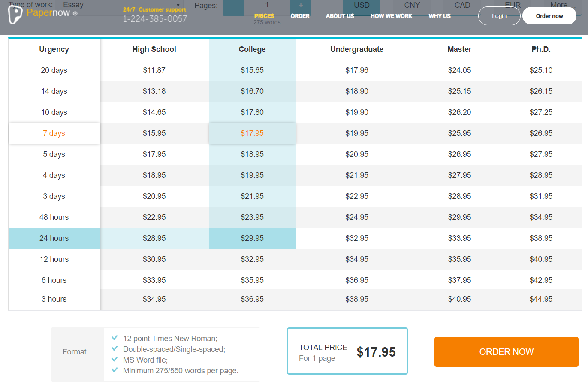
Task: Open WHY US menu item
Action: (440, 16)
